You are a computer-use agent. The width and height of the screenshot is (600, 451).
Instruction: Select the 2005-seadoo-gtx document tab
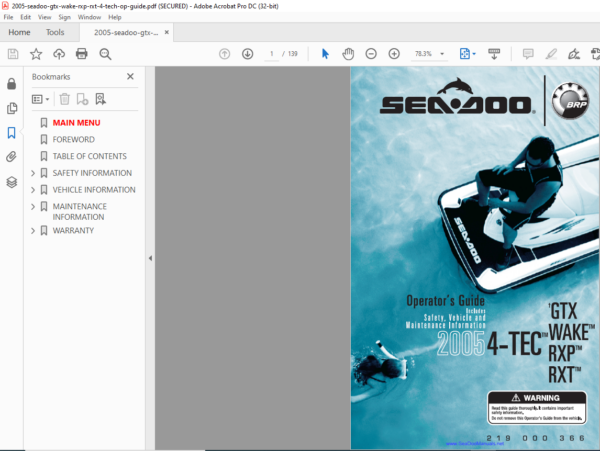126,33
